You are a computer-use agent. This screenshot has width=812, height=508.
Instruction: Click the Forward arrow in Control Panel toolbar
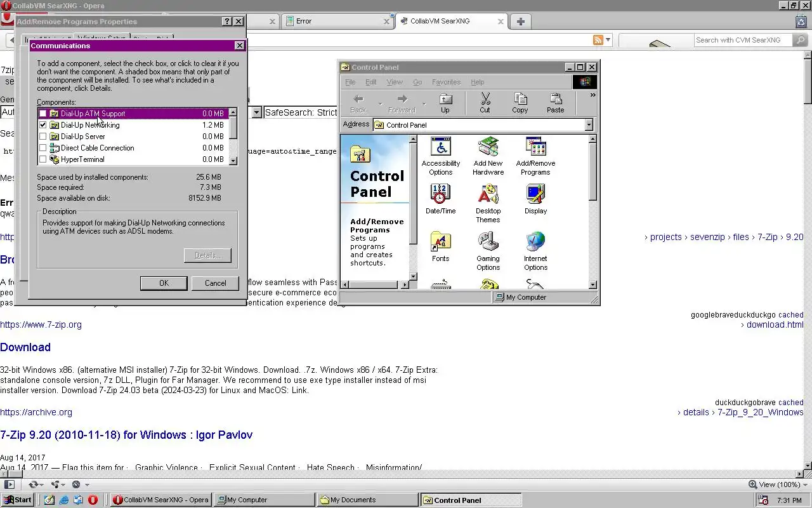click(x=402, y=103)
